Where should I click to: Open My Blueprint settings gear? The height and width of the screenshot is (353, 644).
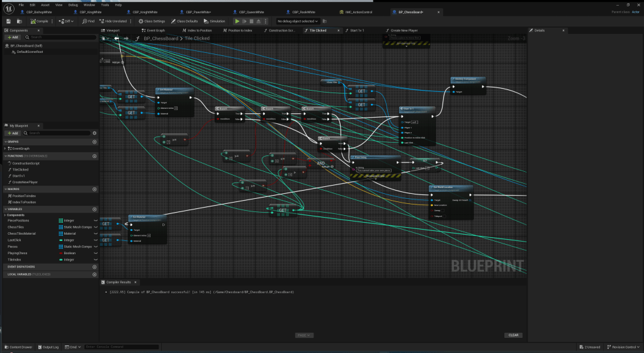(x=94, y=133)
